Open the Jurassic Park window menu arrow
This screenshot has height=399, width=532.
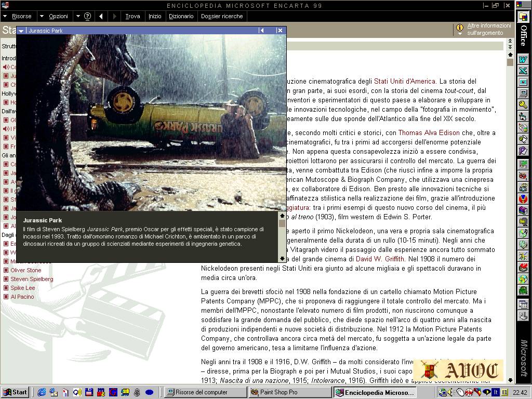pos(21,31)
